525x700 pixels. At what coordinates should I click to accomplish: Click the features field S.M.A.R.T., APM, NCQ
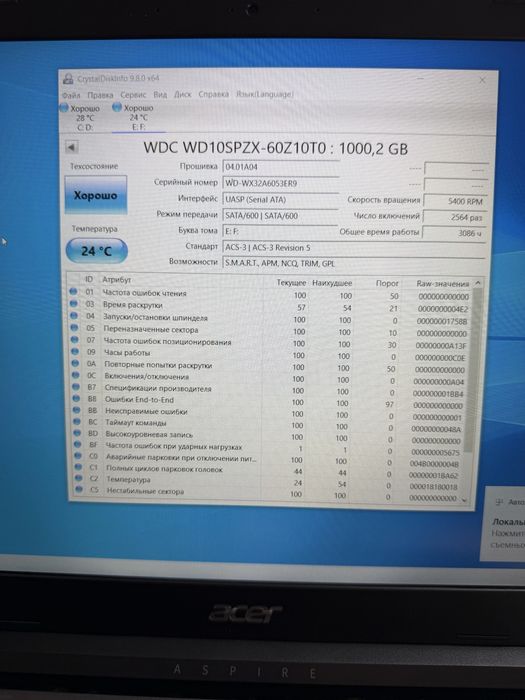(354, 263)
